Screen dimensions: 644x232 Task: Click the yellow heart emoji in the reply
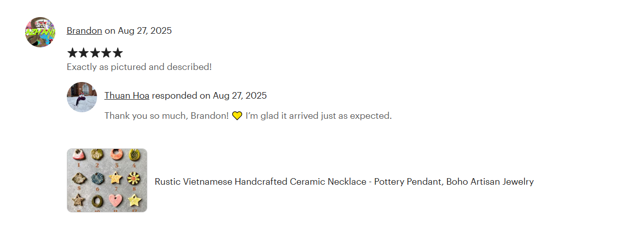click(237, 116)
